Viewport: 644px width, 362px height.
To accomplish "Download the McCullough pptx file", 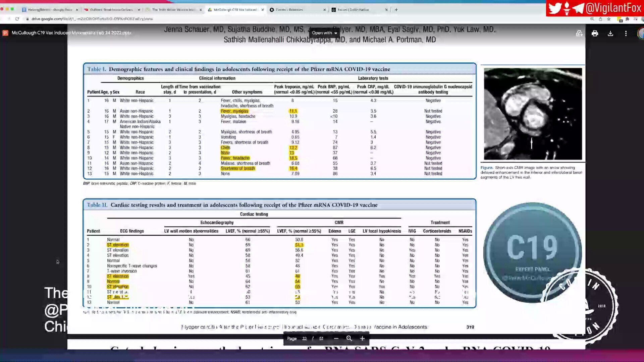I will tap(610, 33).
